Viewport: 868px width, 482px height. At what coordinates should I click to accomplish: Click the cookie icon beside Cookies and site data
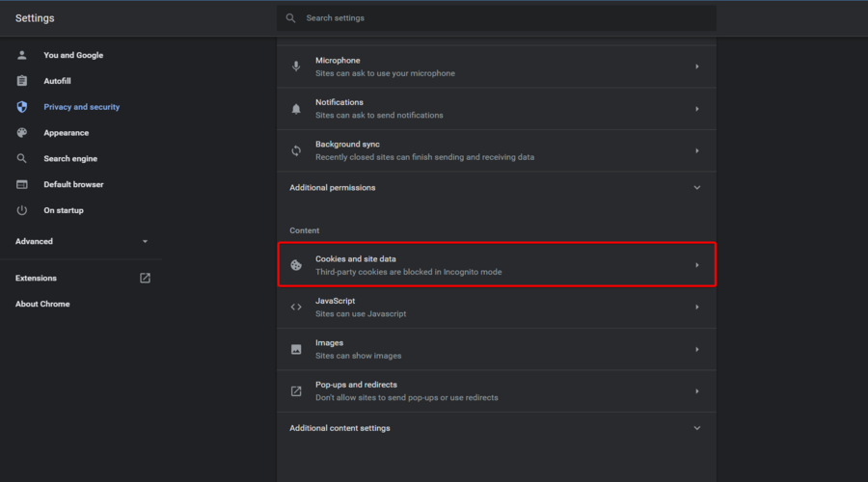pyautogui.click(x=296, y=265)
